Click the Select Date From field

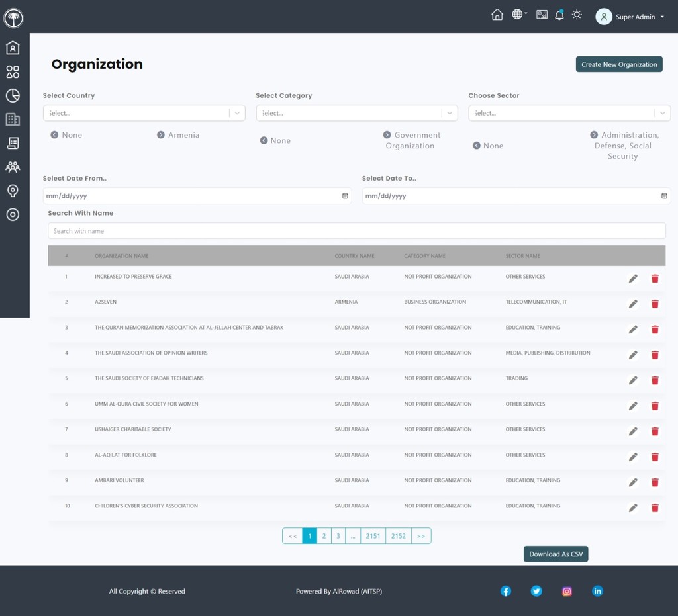point(197,196)
